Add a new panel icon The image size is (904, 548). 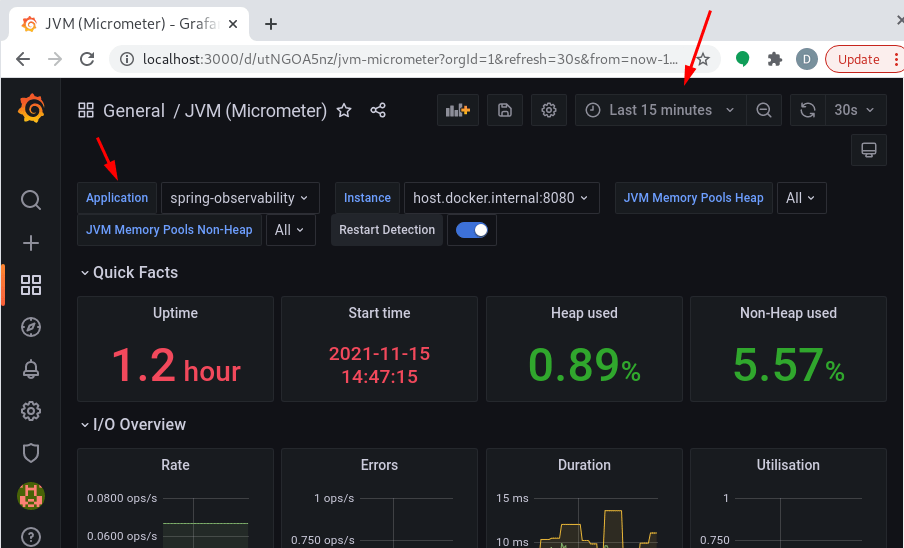458,110
